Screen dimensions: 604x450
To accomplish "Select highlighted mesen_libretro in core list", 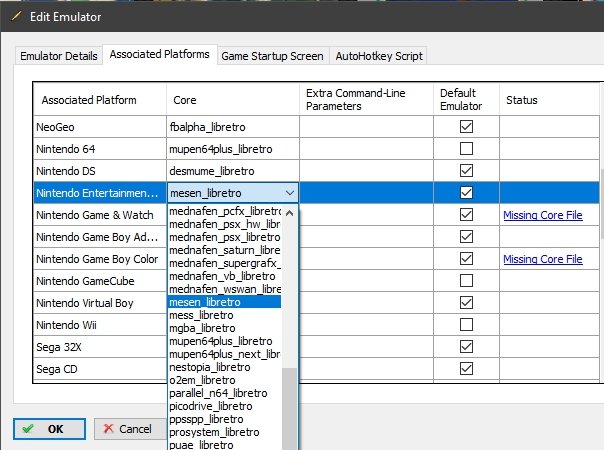I will click(225, 302).
